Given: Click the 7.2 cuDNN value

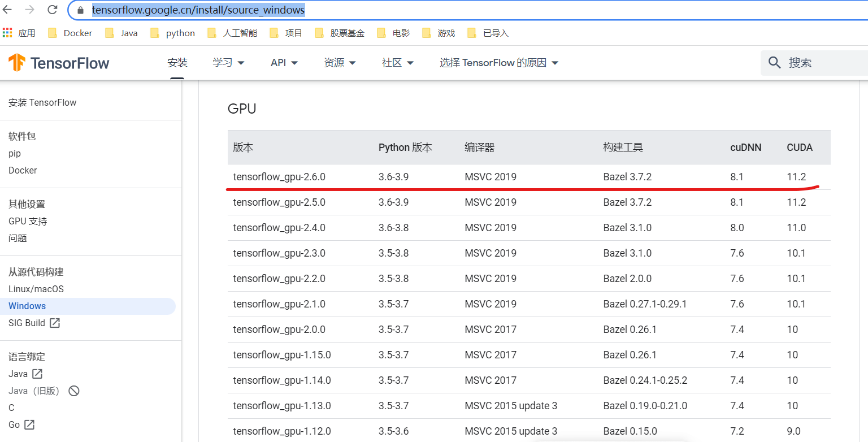Looking at the screenshot, I should (x=737, y=431).
